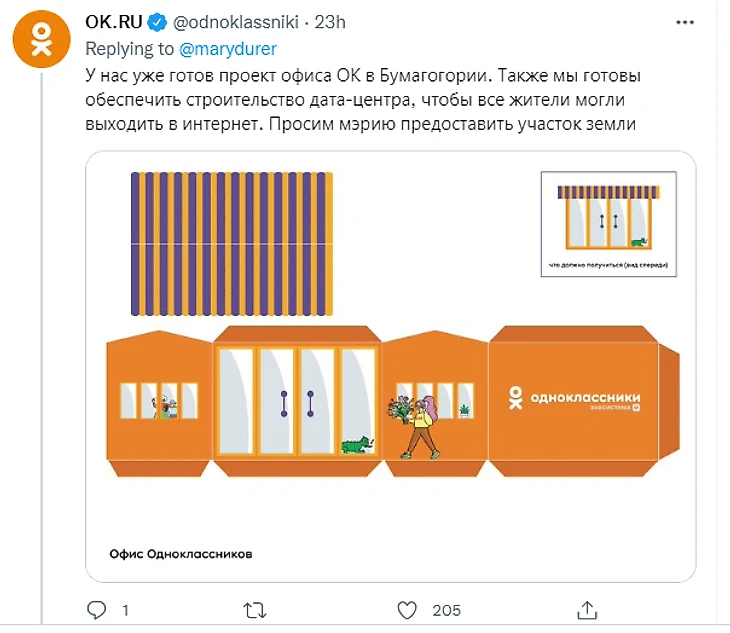Click the striped purple-orange roof panel
Viewport: 730px width, 633px height.
232,244
